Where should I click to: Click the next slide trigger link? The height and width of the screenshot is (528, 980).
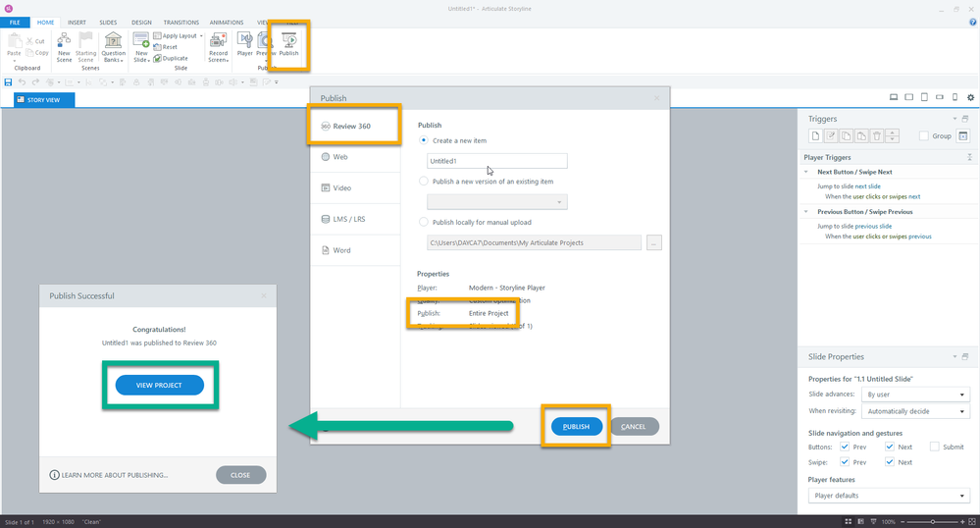coord(867,186)
